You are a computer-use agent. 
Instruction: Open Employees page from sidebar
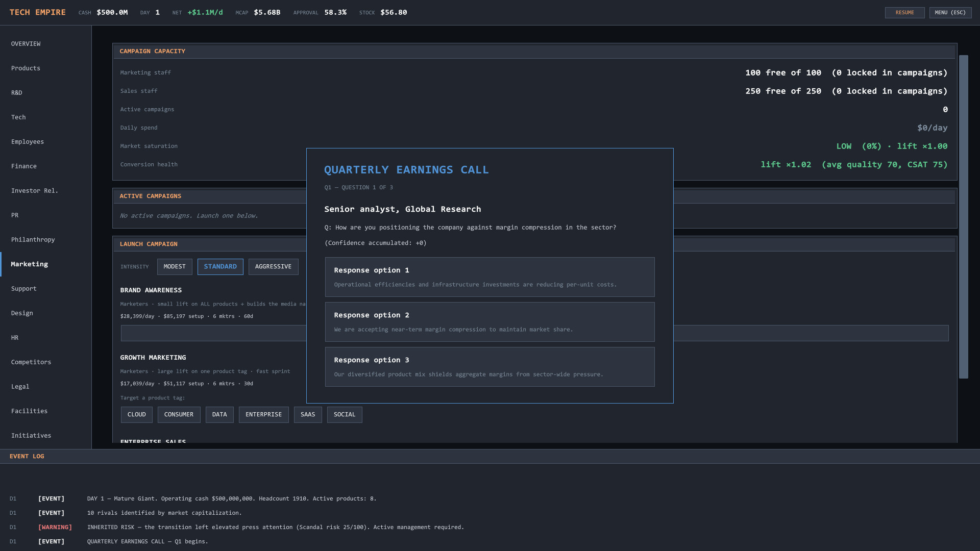[x=46, y=142]
